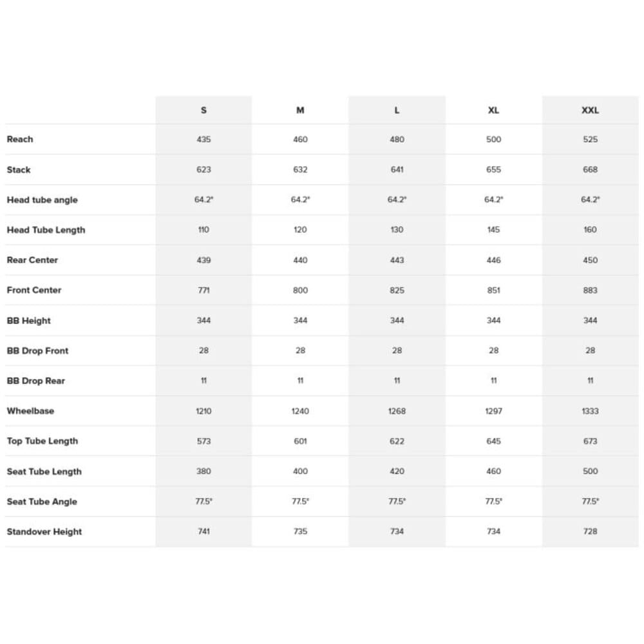Select the L size column header
644x644 pixels.
click(x=397, y=110)
